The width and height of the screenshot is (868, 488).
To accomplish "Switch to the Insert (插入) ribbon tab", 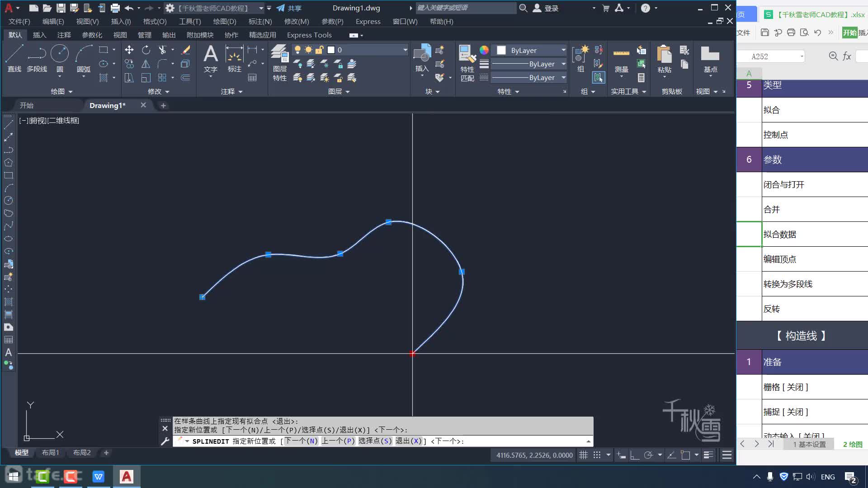I will [x=39, y=35].
